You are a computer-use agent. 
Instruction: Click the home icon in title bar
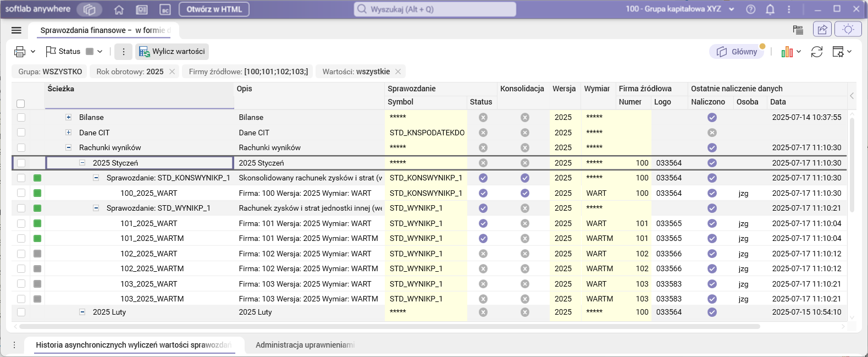coord(119,9)
